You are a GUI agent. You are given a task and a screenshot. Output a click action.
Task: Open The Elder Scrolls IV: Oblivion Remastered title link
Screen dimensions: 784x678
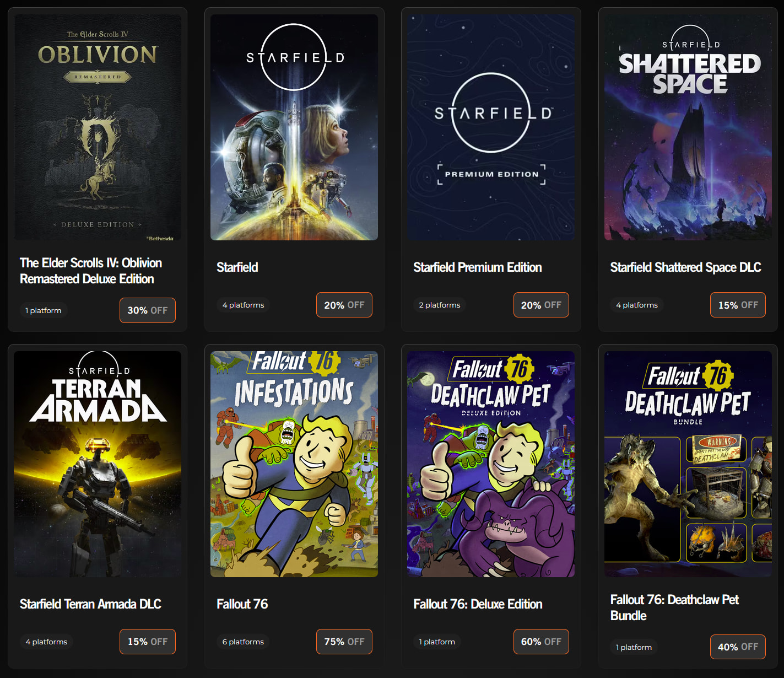(x=91, y=271)
